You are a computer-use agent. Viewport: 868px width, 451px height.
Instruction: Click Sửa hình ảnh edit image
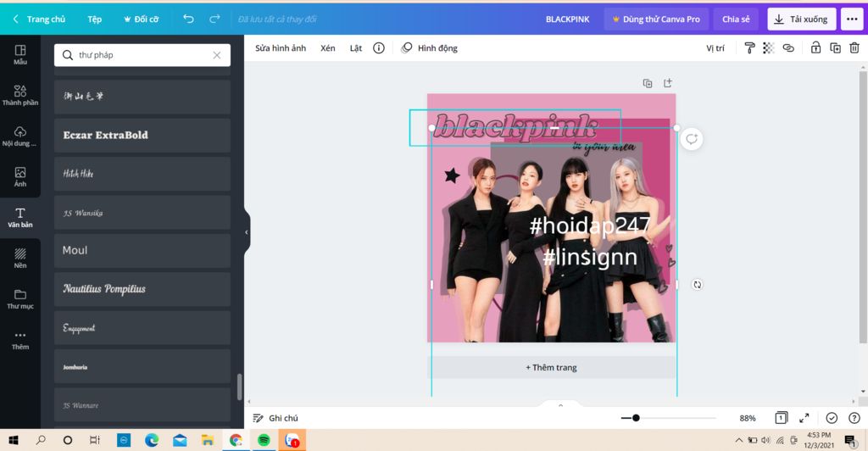[x=281, y=48]
